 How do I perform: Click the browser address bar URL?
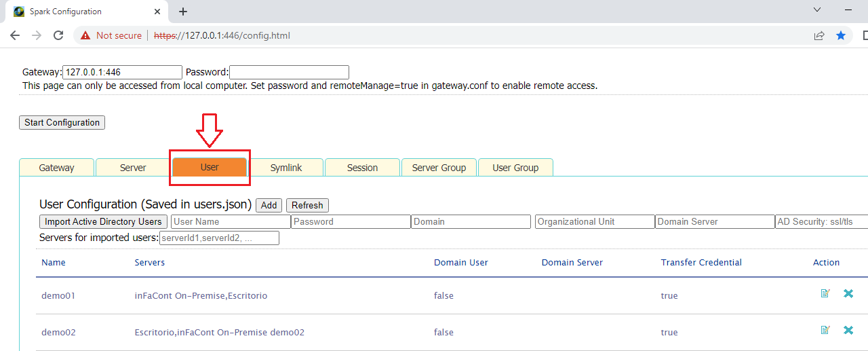[x=222, y=35]
